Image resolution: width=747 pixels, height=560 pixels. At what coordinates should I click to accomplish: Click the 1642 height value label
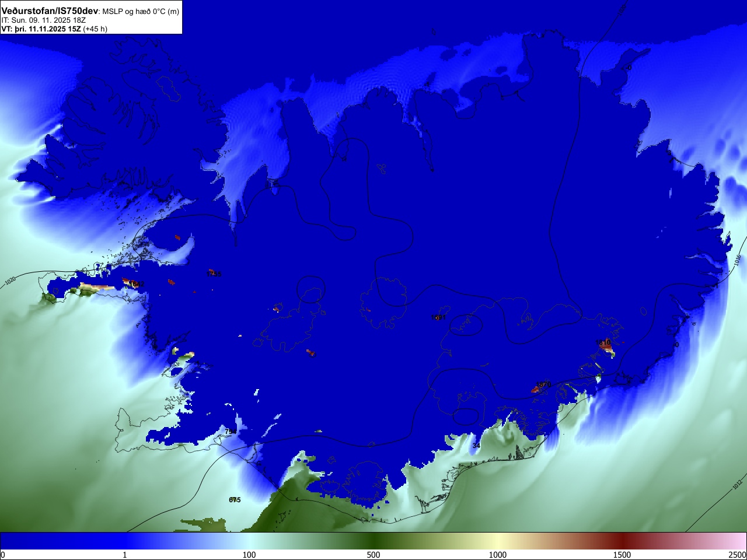(137, 284)
